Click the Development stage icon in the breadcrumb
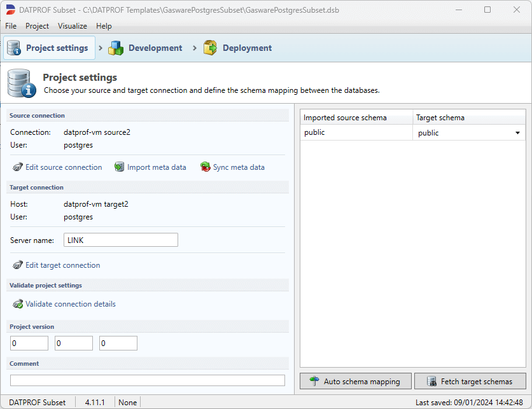Viewport: 532px width, 409px height. (x=116, y=47)
